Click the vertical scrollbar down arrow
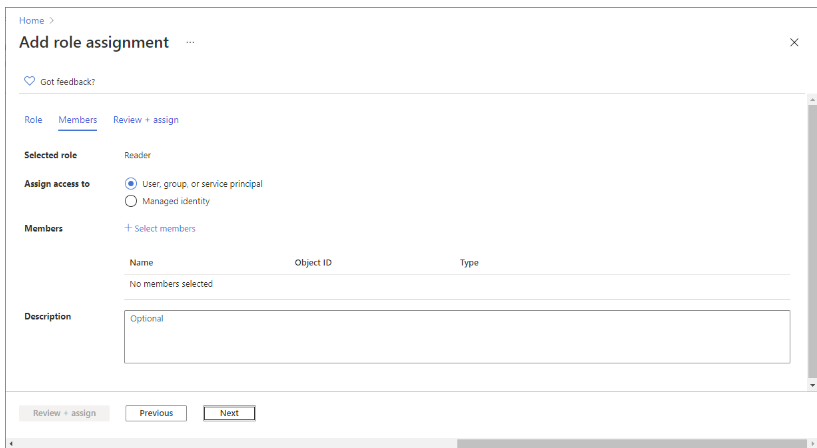Screen dimensions: 817x448 [812, 385]
